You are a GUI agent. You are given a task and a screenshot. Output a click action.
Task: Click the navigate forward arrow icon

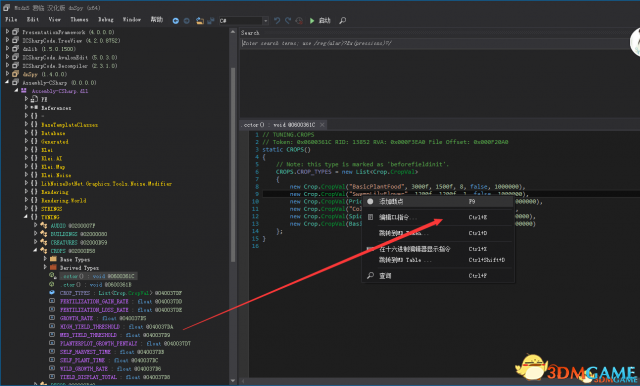click(x=187, y=20)
